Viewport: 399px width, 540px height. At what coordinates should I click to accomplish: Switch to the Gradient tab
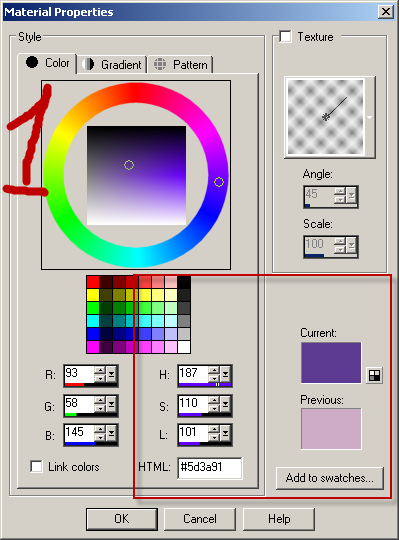pyautogui.click(x=112, y=64)
